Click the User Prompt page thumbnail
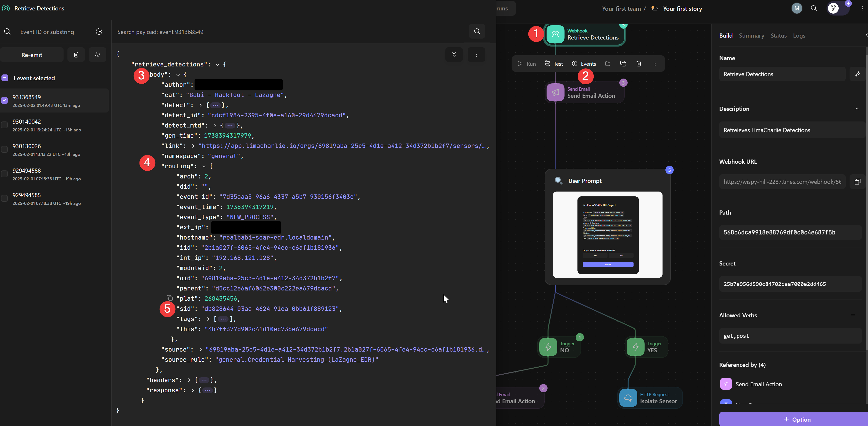The width and height of the screenshot is (868, 426). 607,235
